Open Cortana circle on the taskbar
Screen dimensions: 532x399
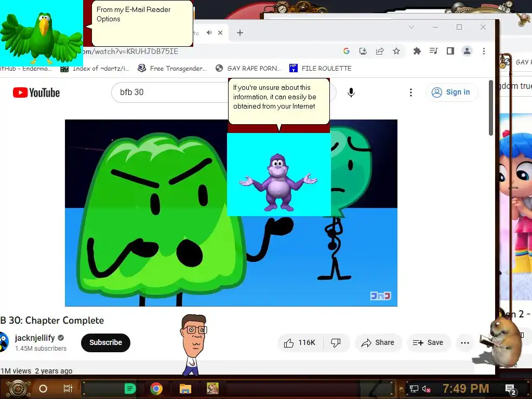coord(43,389)
